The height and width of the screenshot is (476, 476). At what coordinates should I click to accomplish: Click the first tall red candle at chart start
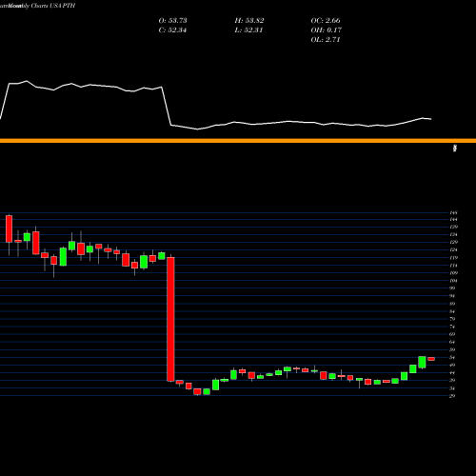pyautogui.click(x=9, y=228)
